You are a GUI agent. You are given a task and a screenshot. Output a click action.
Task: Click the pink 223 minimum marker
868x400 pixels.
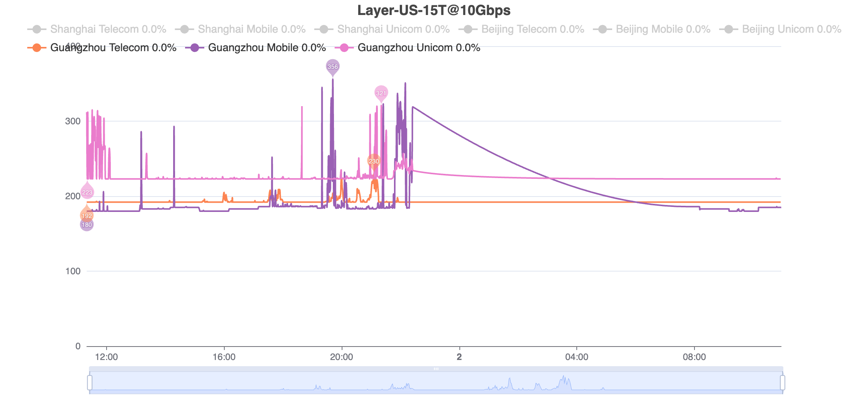[x=87, y=192]
